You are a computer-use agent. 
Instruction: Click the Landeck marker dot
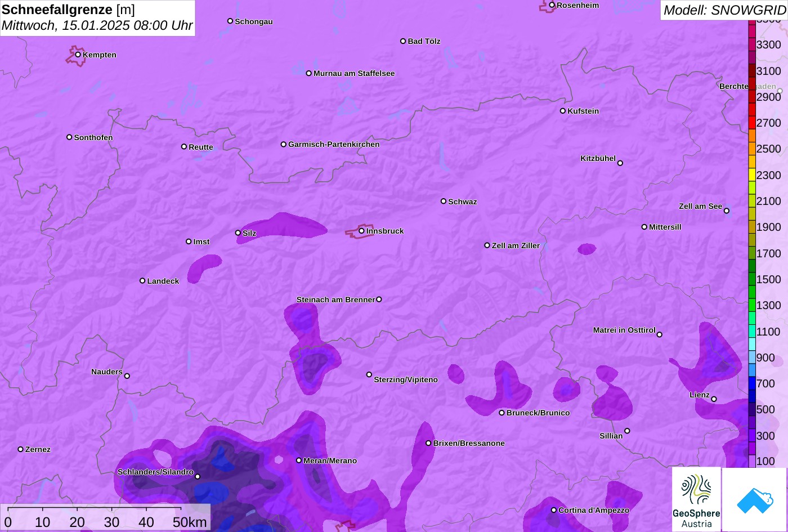click(142, 280)
